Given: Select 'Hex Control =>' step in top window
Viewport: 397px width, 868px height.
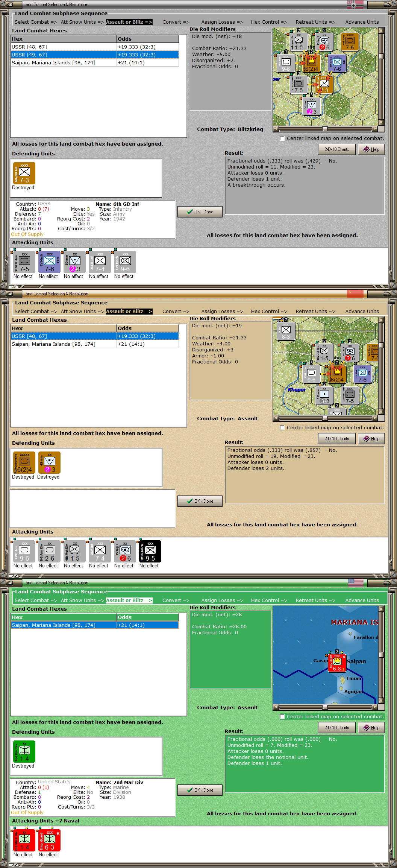Looking at the screenshot, I should click(x=269, y=22).
